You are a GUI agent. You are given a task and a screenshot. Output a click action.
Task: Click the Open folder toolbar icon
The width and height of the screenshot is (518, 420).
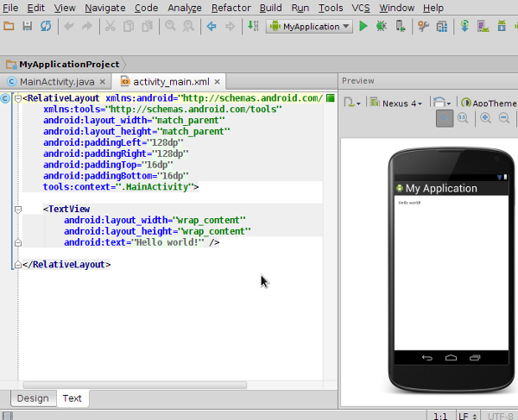[x=9, y=27]
